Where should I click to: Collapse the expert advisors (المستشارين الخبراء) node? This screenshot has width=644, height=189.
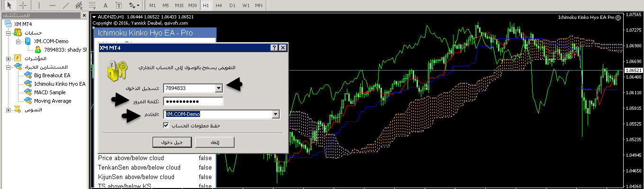[x=9, y=67]
